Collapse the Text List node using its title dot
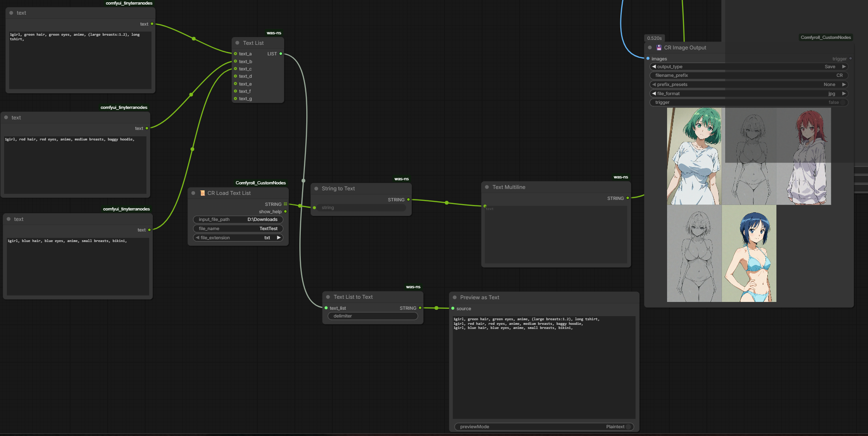The width and height of the screenshot is (868, 436). pyautogui.click(x=237, y=43)
